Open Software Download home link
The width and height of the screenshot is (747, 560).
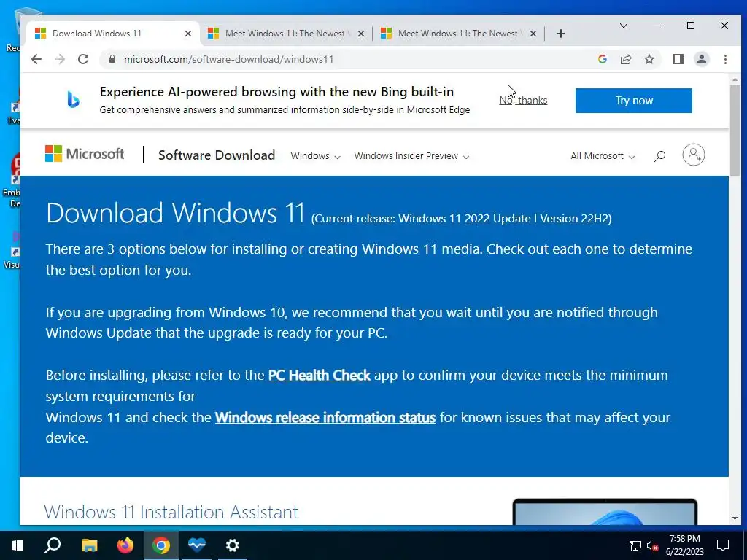click(x=216, y=155)
